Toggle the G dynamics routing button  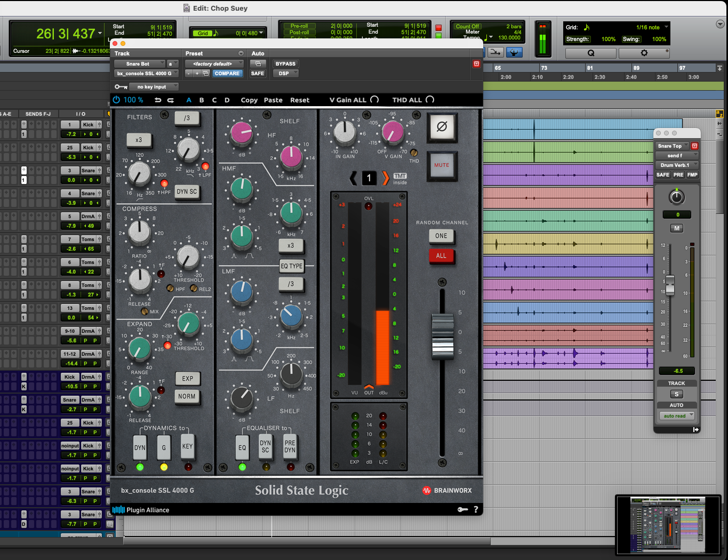164,447
